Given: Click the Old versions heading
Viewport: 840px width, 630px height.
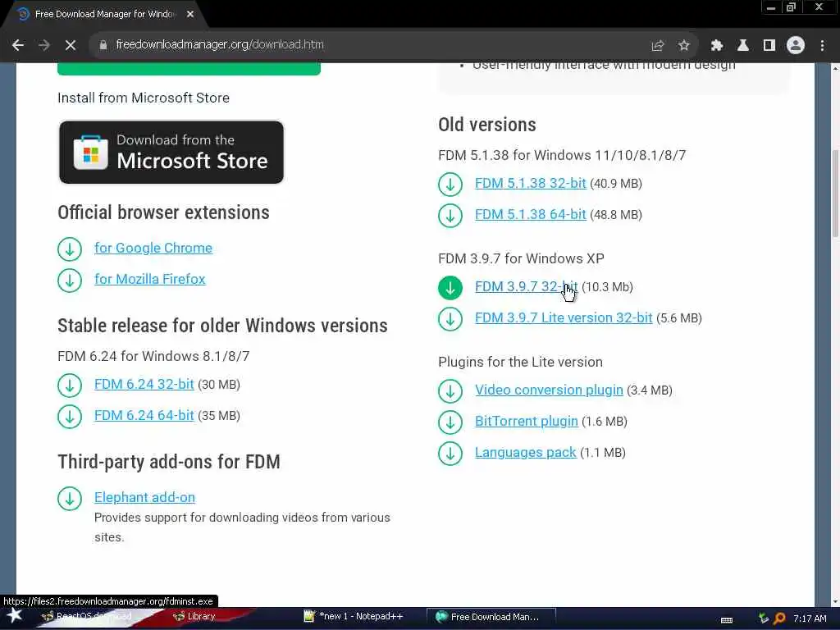Looking at the screenshot, I should pos(487,125).
